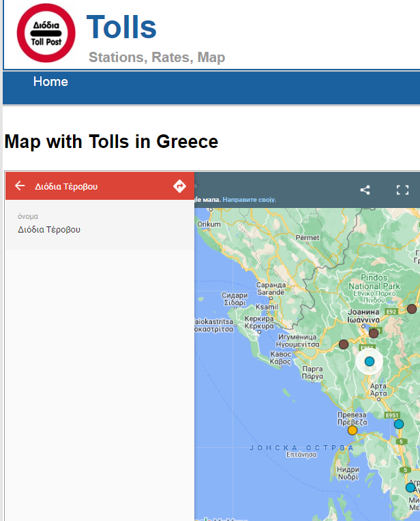Share the map with the share icon
This screenshot has width=420, height=521.
point(365,190)
